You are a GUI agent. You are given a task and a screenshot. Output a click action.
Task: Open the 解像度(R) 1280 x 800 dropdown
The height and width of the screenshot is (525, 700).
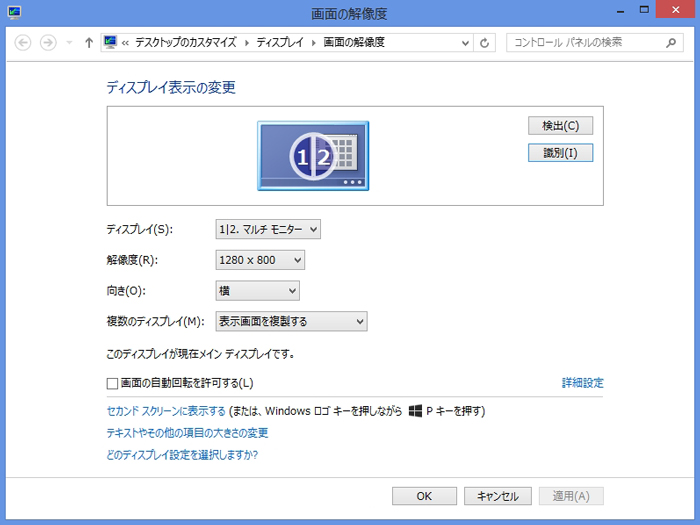(260, 260)
